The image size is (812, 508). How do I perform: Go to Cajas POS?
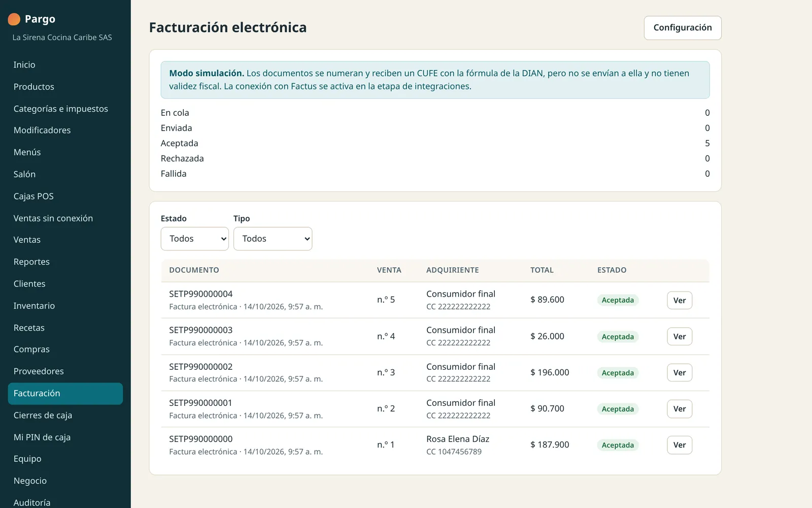(x=65, y=196)
